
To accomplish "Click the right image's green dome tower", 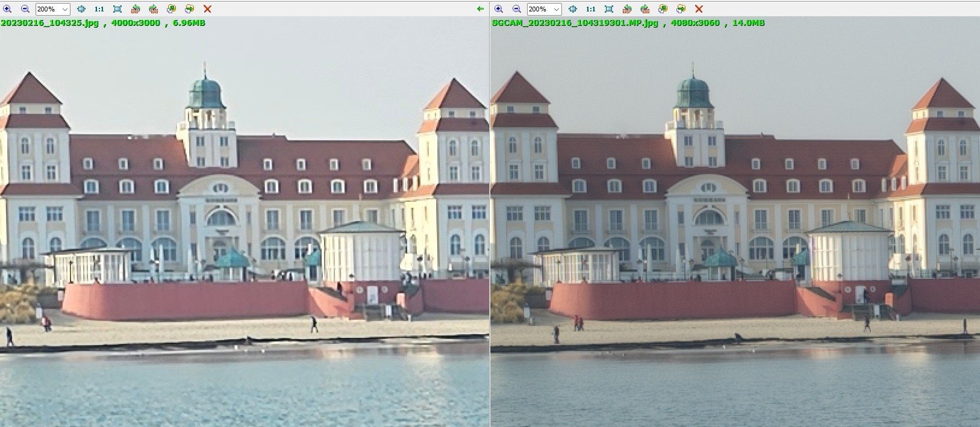I will pos(694,95).
